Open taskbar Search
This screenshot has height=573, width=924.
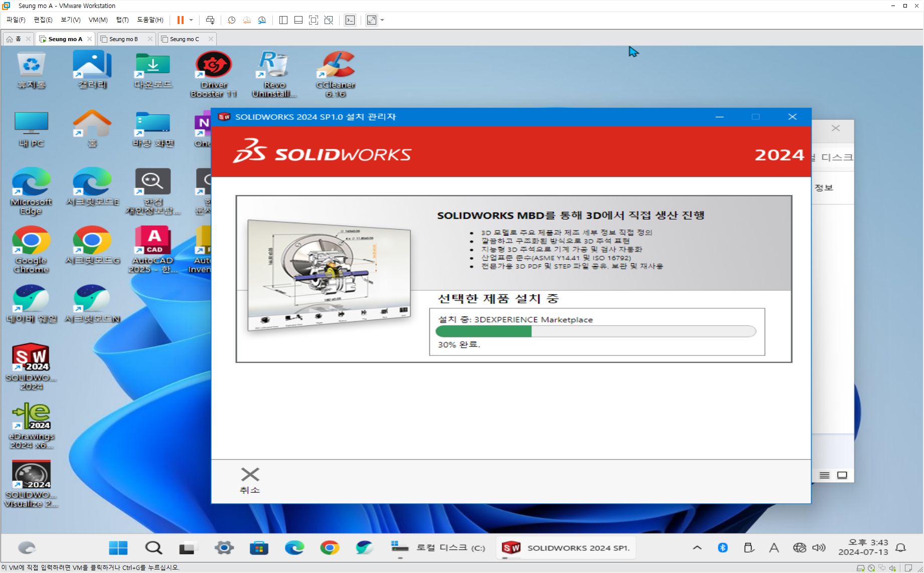(x=153, y=548)
